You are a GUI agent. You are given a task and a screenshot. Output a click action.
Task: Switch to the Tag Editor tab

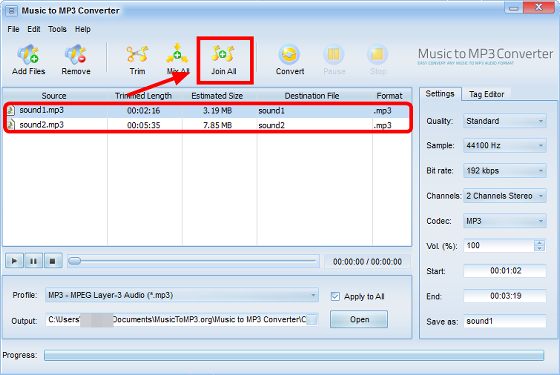486,94
